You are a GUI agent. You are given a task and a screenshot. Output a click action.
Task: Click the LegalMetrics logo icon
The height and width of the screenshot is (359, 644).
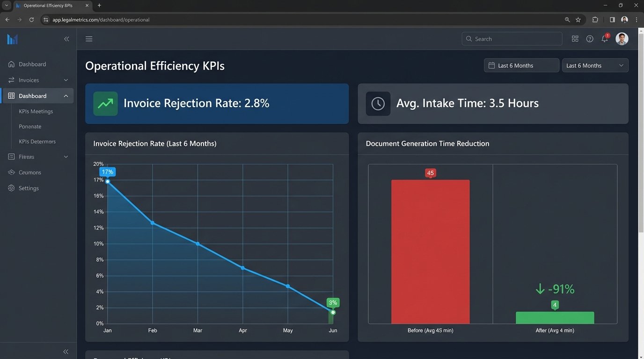[12, 39]
